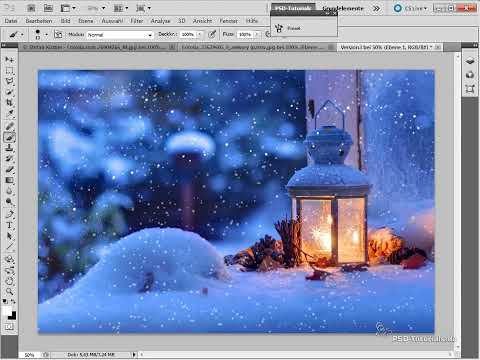Open the Bearbeiten menu
This screenshot has height=360, width=480.
[x=39, y=21]
